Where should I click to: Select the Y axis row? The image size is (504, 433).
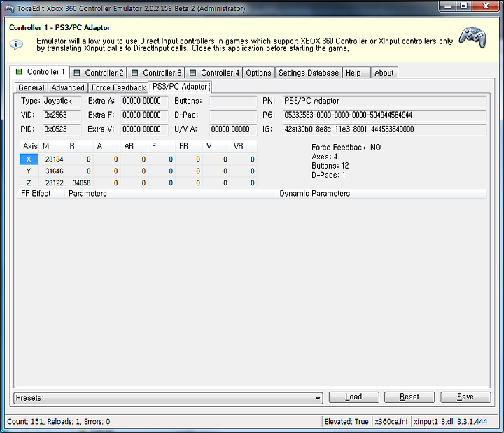(138, 171)
